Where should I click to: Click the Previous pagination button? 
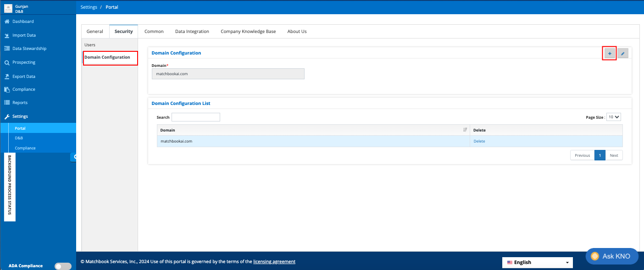582,155
